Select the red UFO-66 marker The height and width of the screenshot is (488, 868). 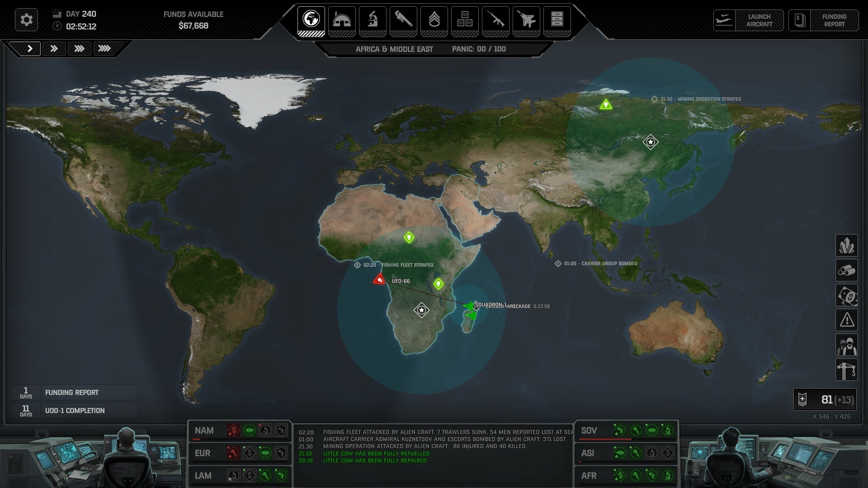pyautogui.click(x=379, y=280)
